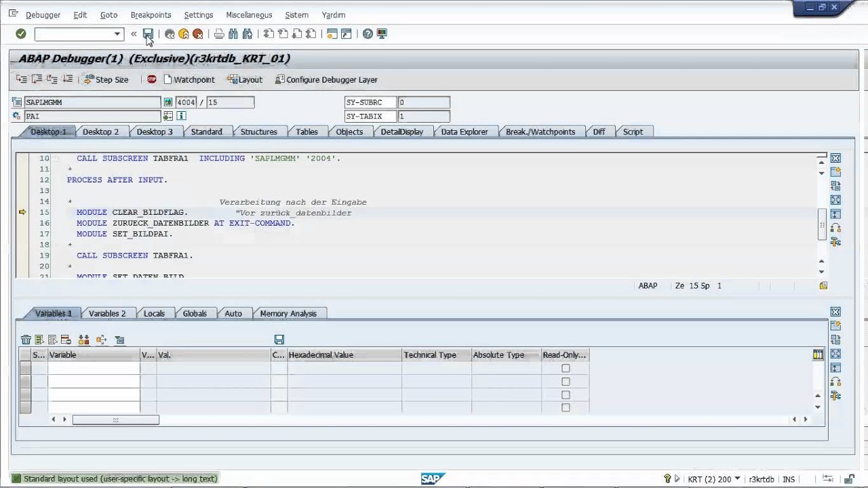Click the status message help icon
Image resolution: width=868 pixels, height=488 pixels.
[x=667, y=479]
